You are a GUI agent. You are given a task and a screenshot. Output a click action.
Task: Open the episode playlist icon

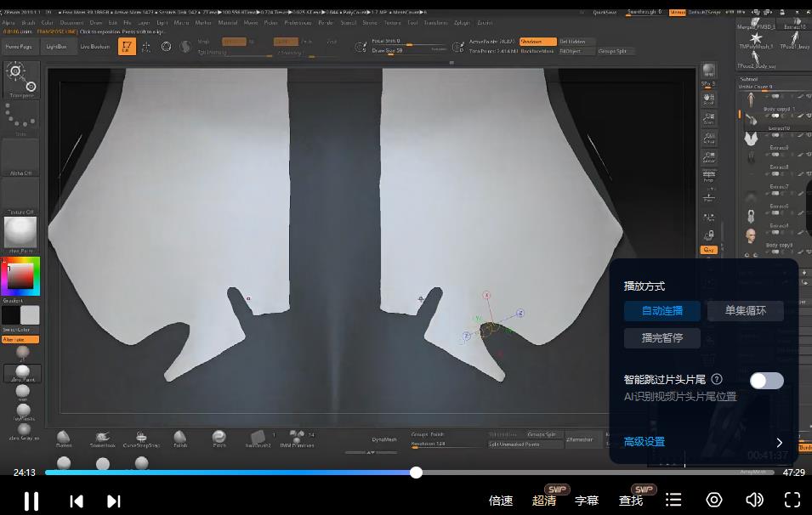pos(673,500)
